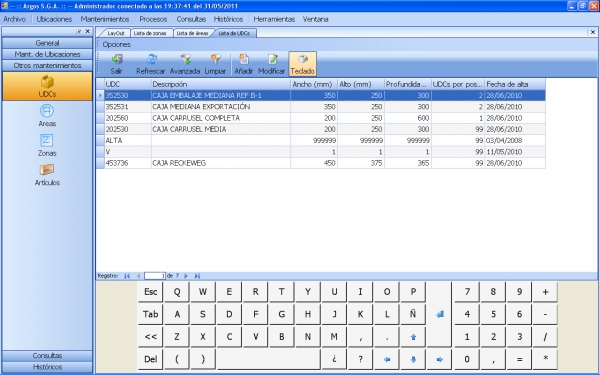Screen dimensions: 600x375
Task: Click the on-screen down arrow key
Action: [x=413, y=359]
